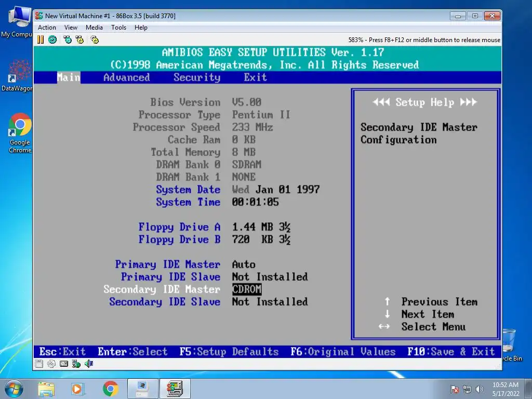Select Secondary IDE Master entry
Viewport: 532px width, 399px height.
(x=162, y=289)
